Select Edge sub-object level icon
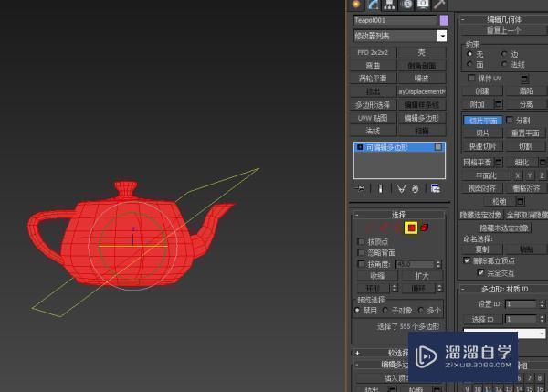Screen dimensions: 548x392 (x=384, y=228)
